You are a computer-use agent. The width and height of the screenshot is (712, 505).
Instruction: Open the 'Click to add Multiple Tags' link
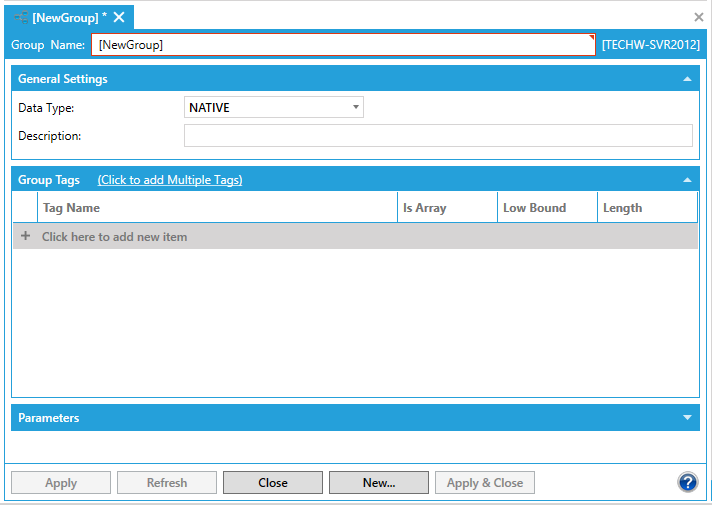(x=170, y=180)
